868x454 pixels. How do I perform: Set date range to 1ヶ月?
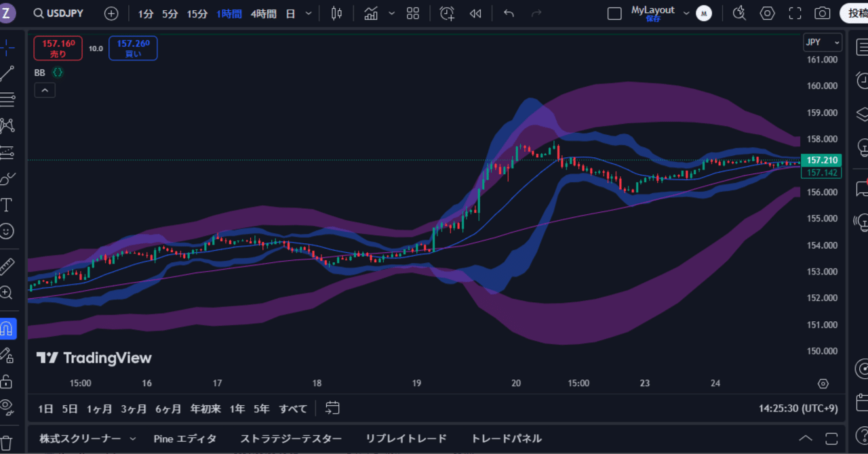click(100, 409)
